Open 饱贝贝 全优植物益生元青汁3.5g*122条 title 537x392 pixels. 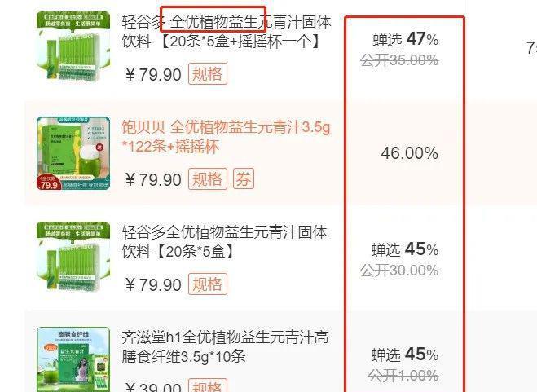(x=226, y=137)
